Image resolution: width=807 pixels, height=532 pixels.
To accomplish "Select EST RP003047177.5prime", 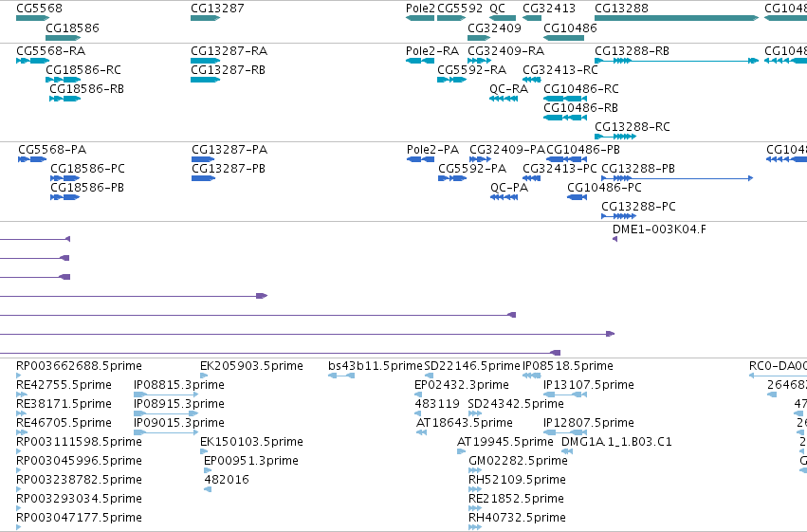I will (x=79, y=518).
